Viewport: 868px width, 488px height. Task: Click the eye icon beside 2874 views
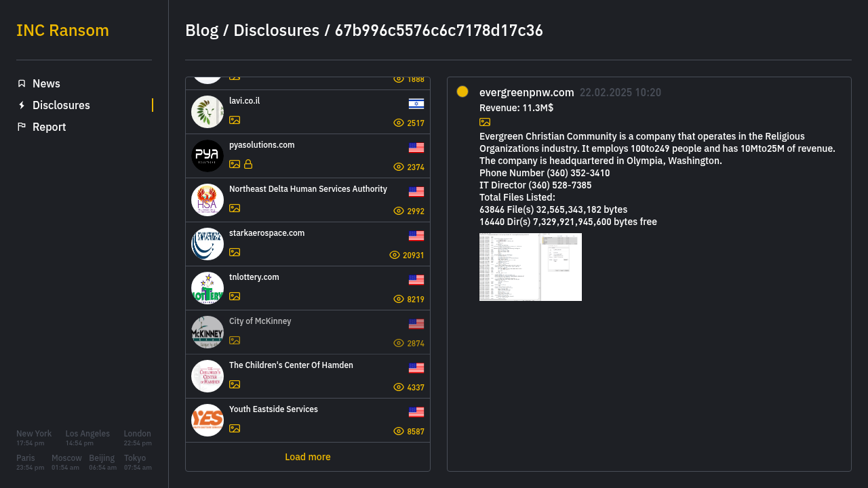pos(399,343)
